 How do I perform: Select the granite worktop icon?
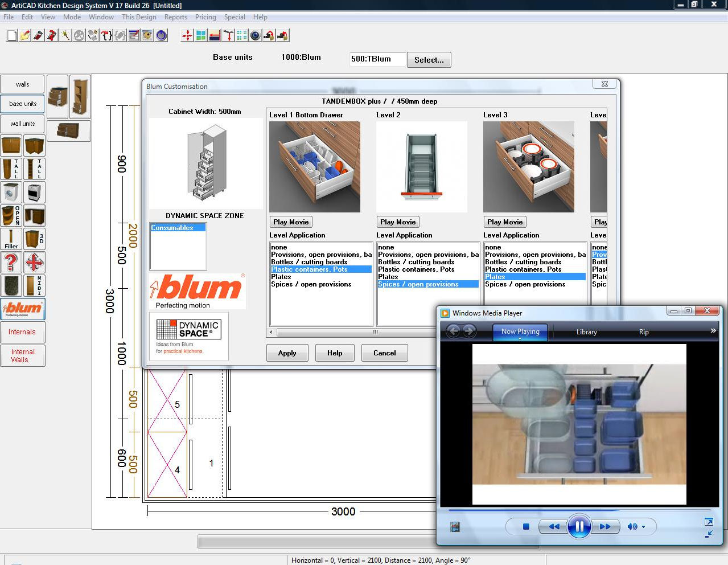[11, 286]
